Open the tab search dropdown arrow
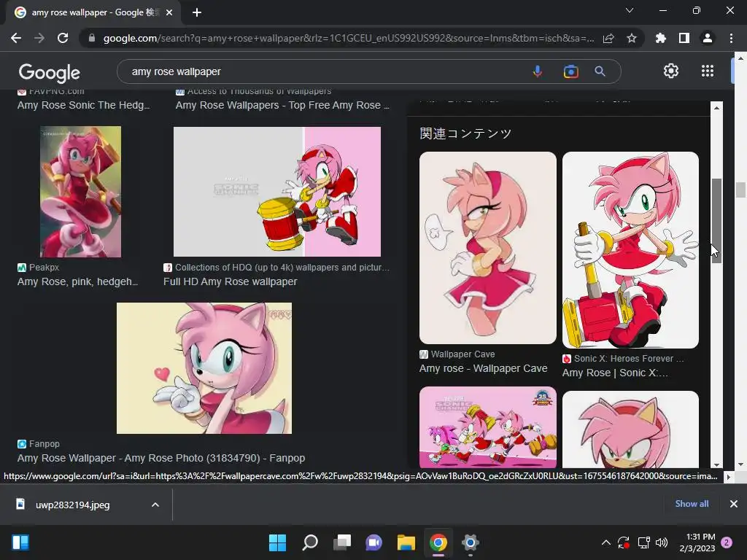The height and width of the screenshot is (560, 747). click(x=630, y=10)
